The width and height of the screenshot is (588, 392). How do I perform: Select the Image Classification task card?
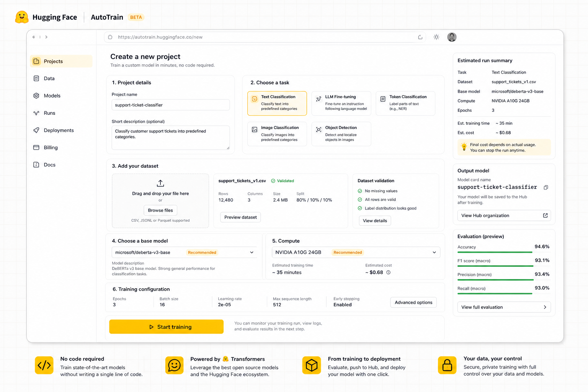pos(277,134)
